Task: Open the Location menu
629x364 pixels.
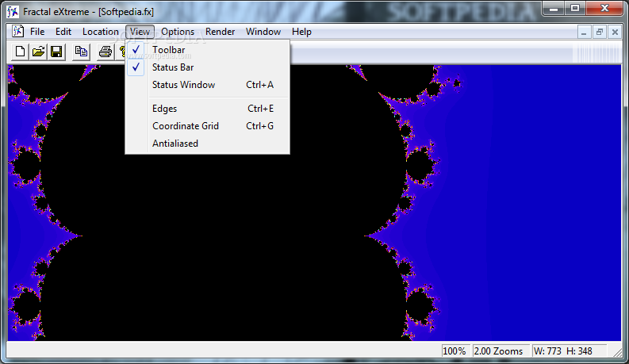Action: (x=100, y=32)
